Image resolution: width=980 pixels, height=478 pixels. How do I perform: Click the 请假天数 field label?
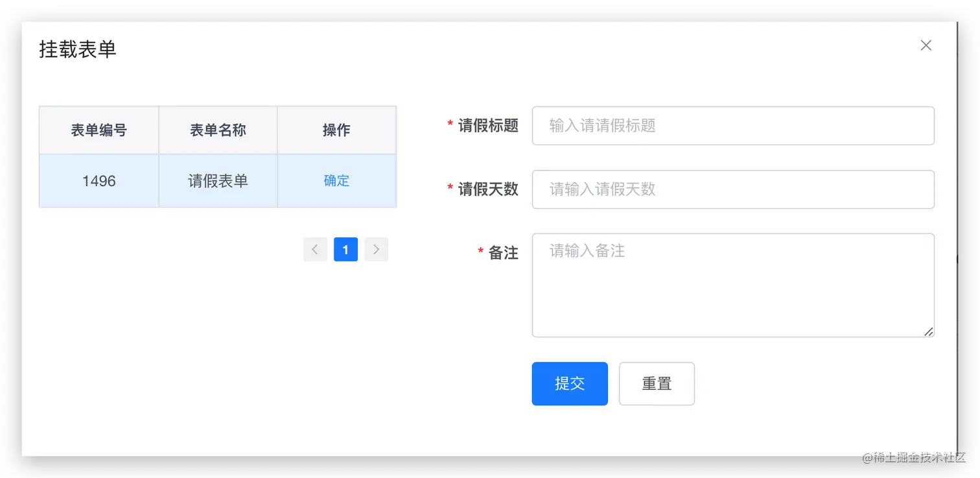488,189
